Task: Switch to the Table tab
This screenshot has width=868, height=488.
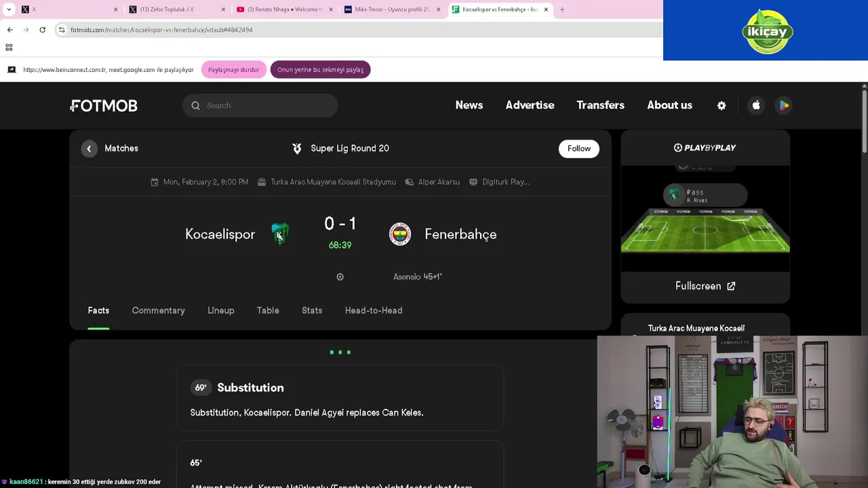Action: pyautogui.click(x=268, y=310)
